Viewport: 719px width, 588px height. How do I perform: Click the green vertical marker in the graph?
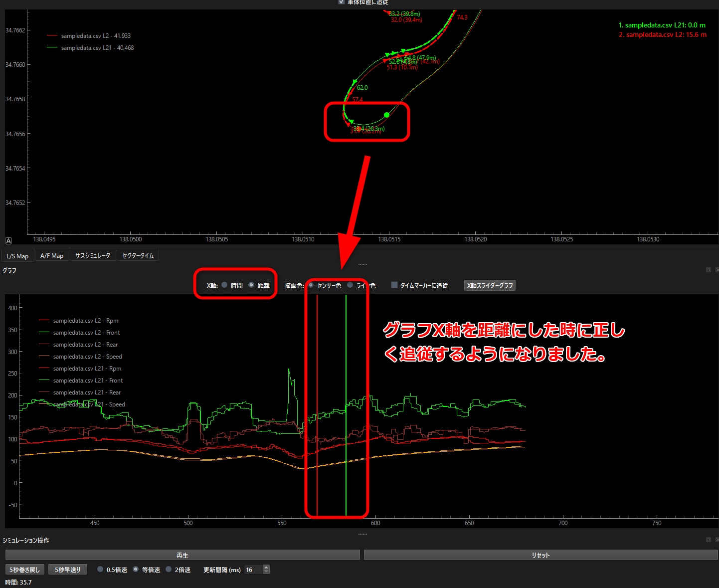346,405
